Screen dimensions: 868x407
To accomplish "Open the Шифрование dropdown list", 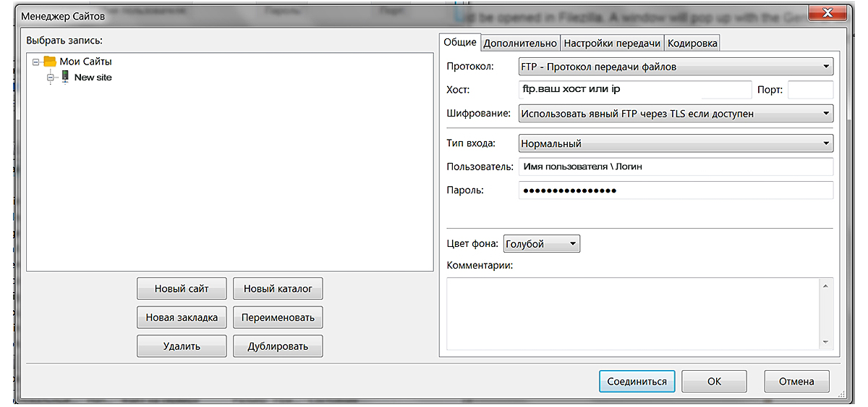I will click(x=676, y=114).
